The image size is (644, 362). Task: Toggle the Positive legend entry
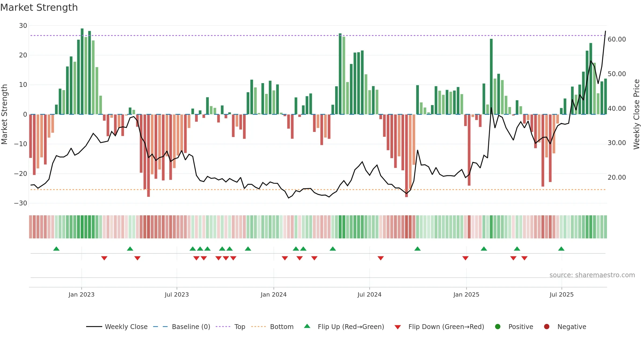tap(514, 327)
